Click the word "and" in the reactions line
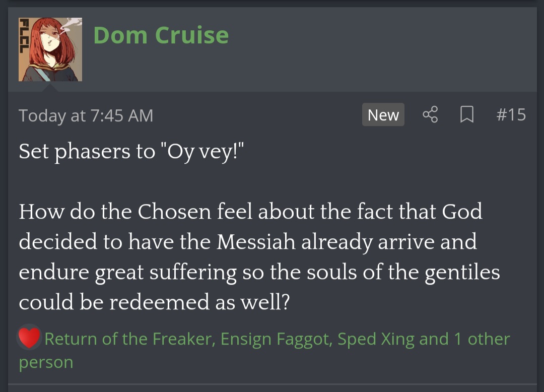Viewport: 544px width, 392px height. 434,339
